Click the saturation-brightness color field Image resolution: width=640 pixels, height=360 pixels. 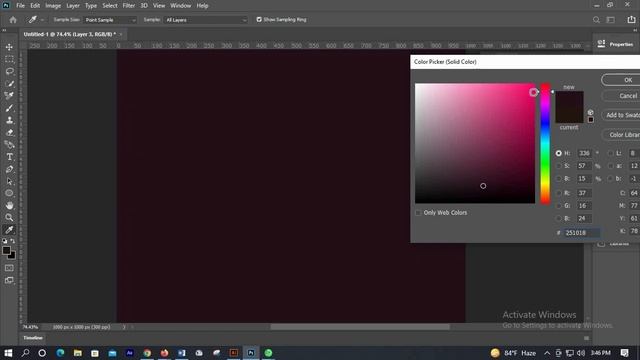475,143
